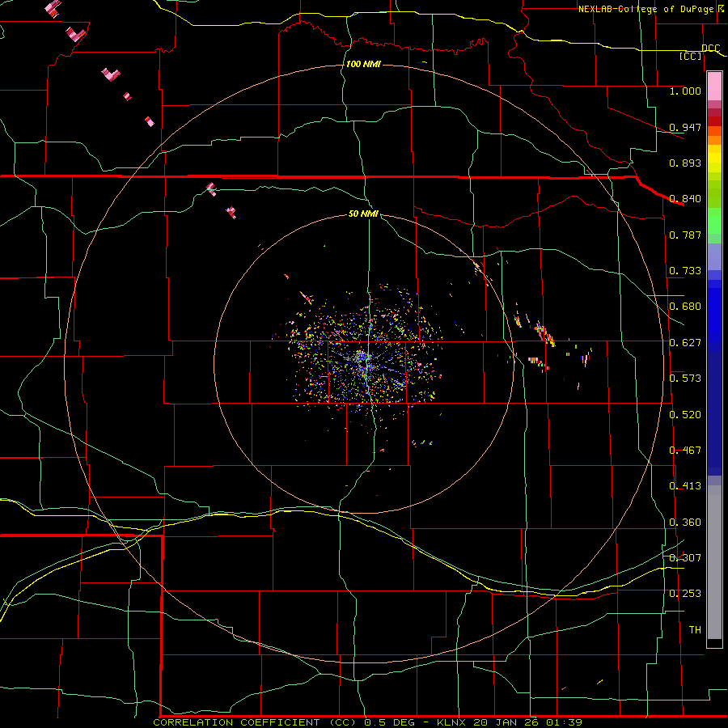The height and width of the screenshot is (728, 728).
Task: Pick the lavender segment of the color bar
Action: pos(714,256)
